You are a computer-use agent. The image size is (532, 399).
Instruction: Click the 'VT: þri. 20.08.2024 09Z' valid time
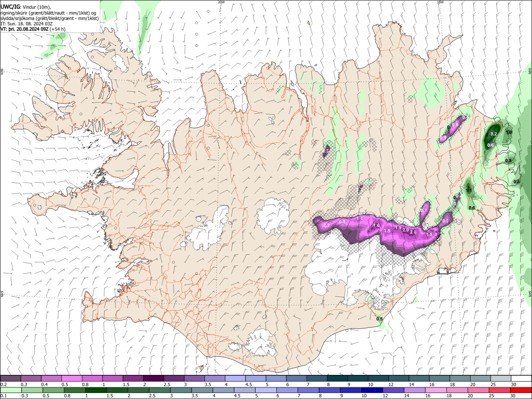point(25,29)
